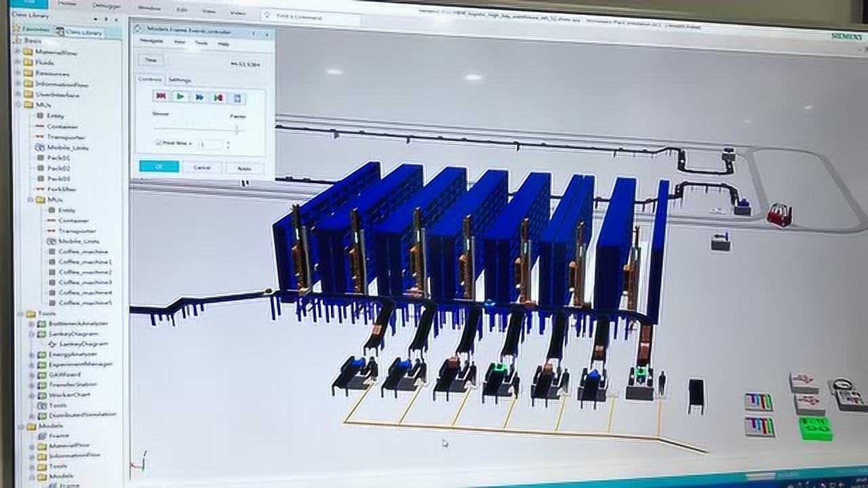Image resolution: width=868 pixels, height=488 pixels.
Task: Expand the Fluids folder
Action: pyautogui.click(x=19, y=62)
